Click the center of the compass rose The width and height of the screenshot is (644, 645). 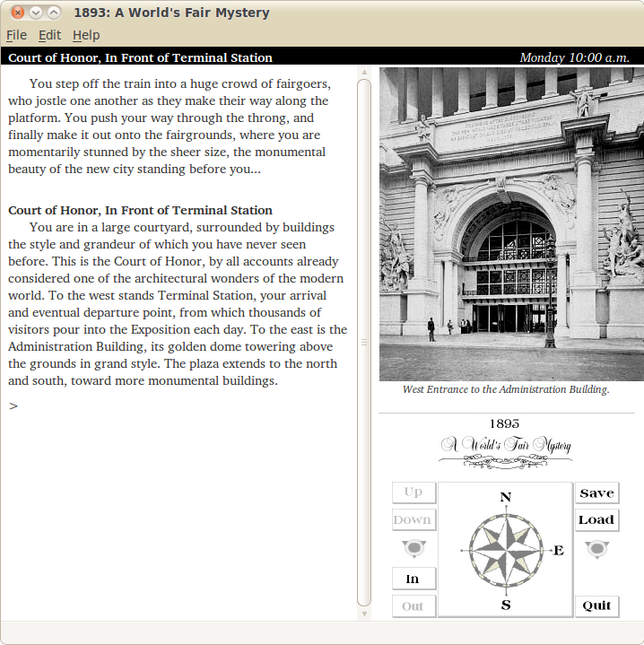tap(506, 550)
